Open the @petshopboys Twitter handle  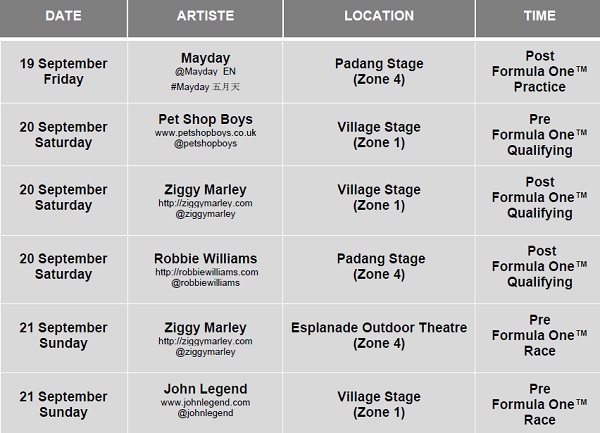(205, 145)
